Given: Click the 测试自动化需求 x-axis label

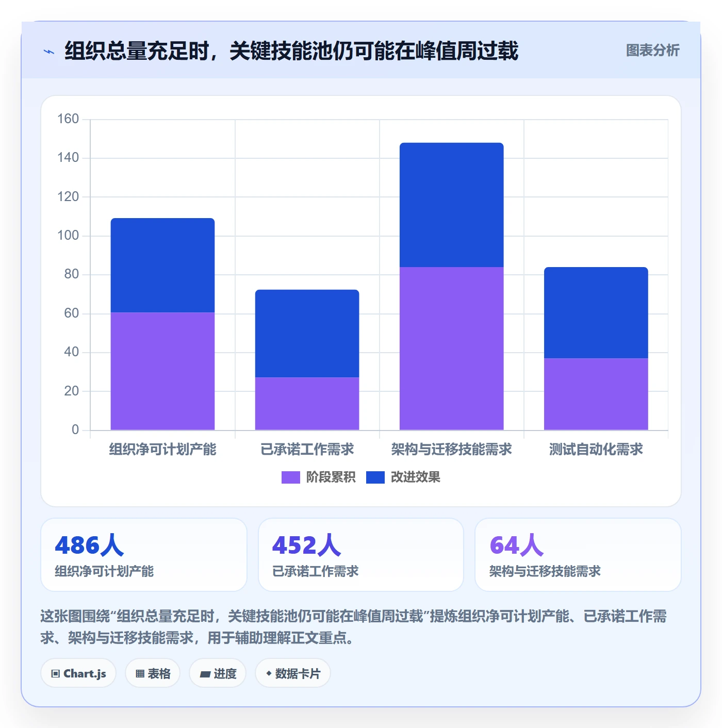Looking at the screenshot, I should pos(596,450).
